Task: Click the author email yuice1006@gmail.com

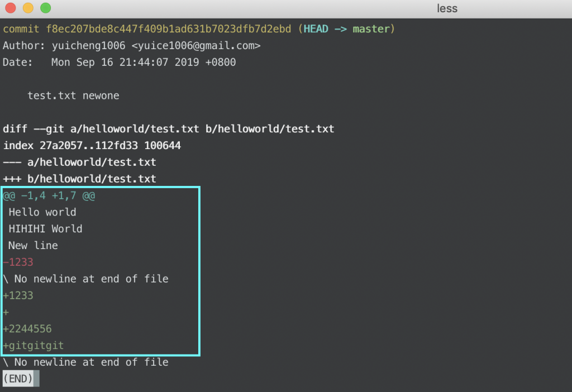Action: 196,46
